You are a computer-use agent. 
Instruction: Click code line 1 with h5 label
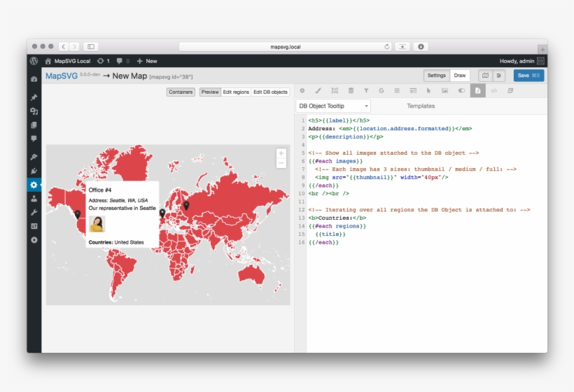(339, 120)
